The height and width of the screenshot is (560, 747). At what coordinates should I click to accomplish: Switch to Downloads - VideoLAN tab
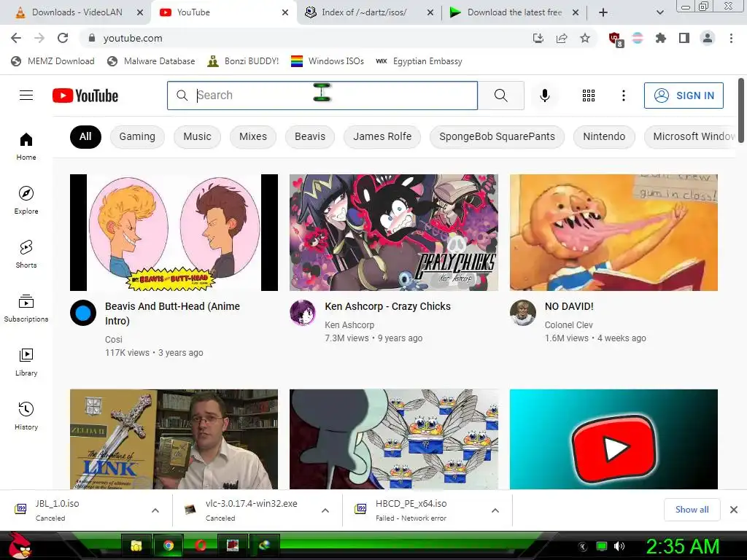(77, 12)
